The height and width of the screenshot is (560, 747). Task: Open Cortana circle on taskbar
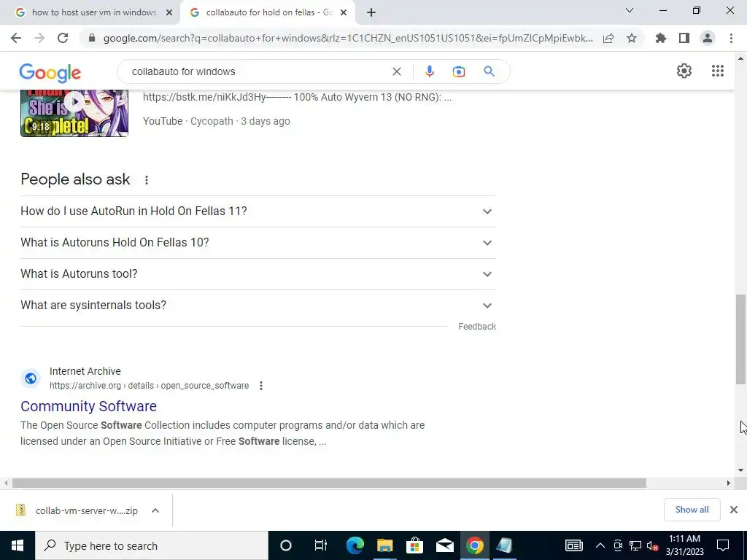point(285,545)
